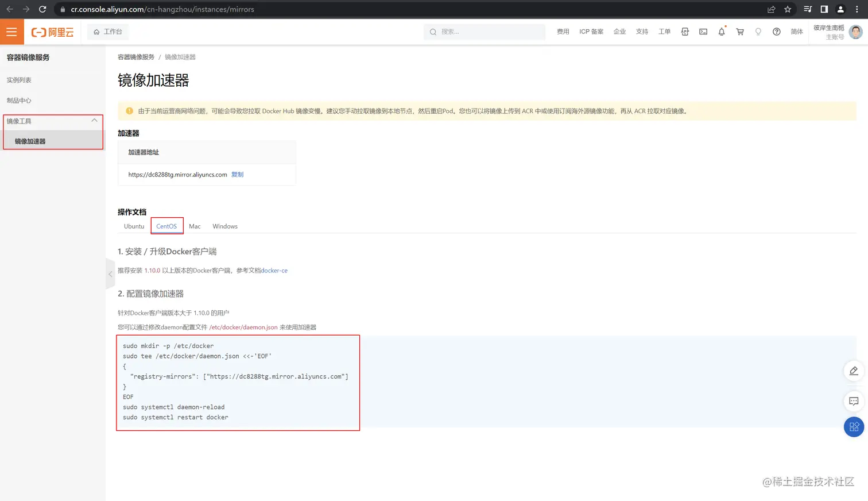Go to 实例列表 in sidebar
This screenshot has height=501, width=868.
(x=19, y=80)
